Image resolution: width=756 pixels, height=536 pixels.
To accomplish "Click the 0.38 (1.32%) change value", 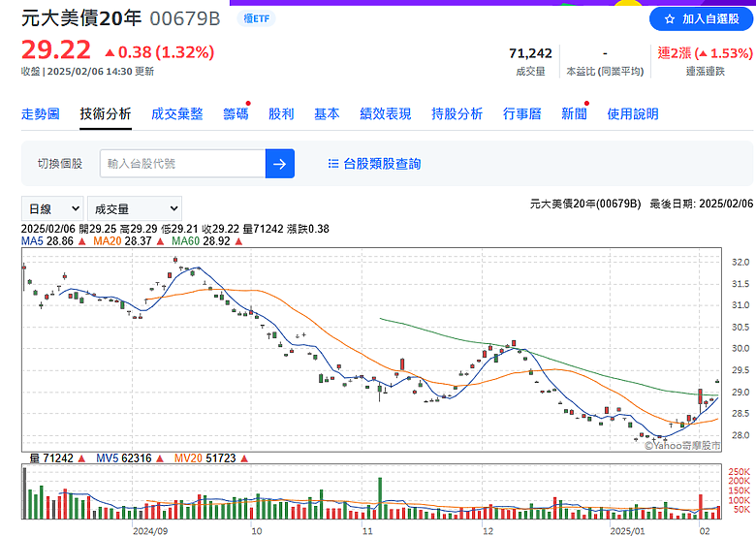I will tap(160, 52).
